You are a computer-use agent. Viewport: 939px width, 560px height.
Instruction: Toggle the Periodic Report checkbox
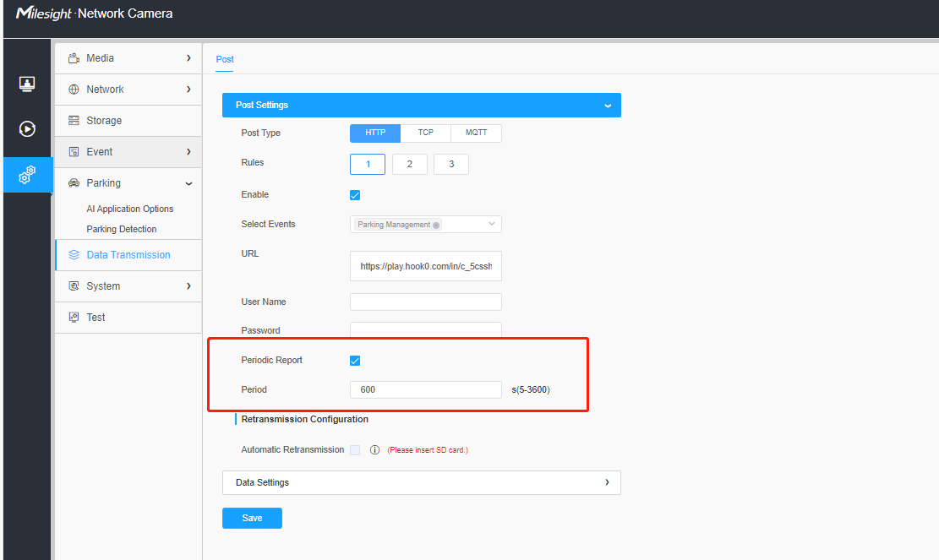(355, 360)
